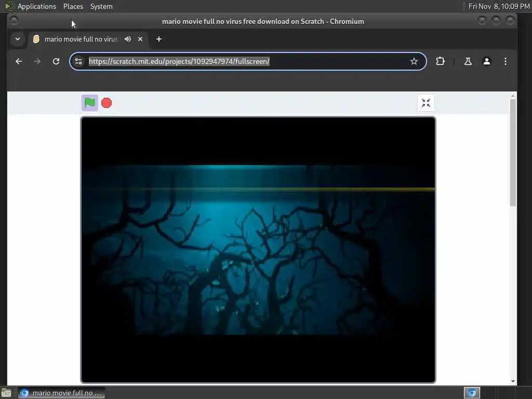Click the URL address field
Image resolution: width=532 pixels, height=399 pixels.
pos(247,61)
